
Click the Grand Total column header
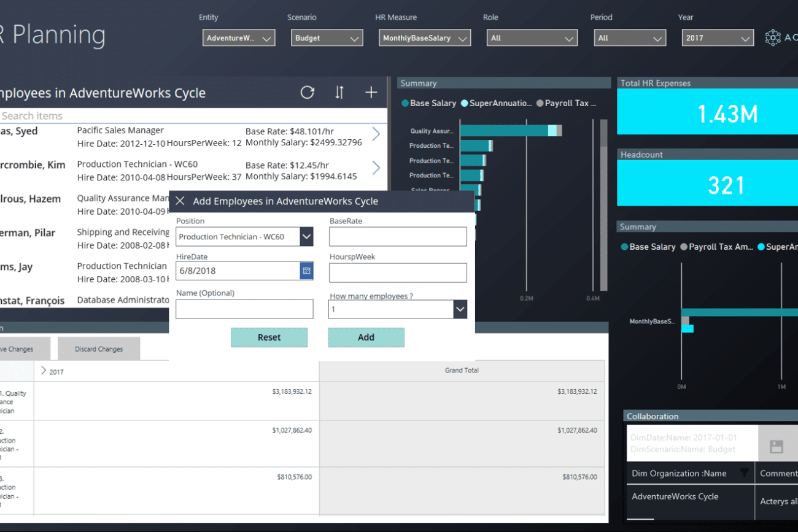[462, 371]
